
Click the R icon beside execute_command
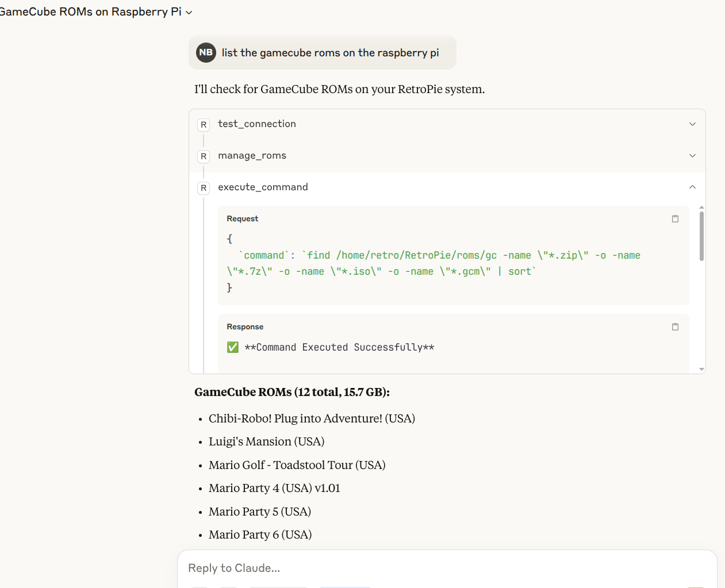204,188
